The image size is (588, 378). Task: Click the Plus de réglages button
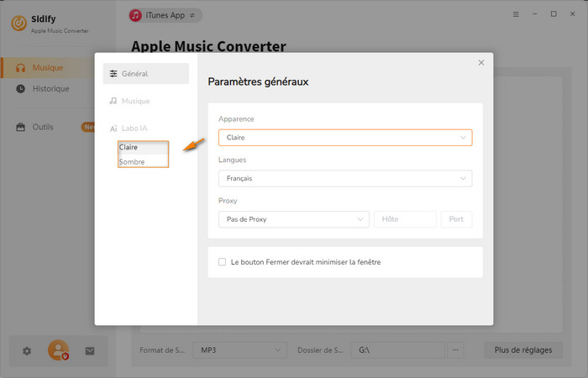tap(522, 349)
